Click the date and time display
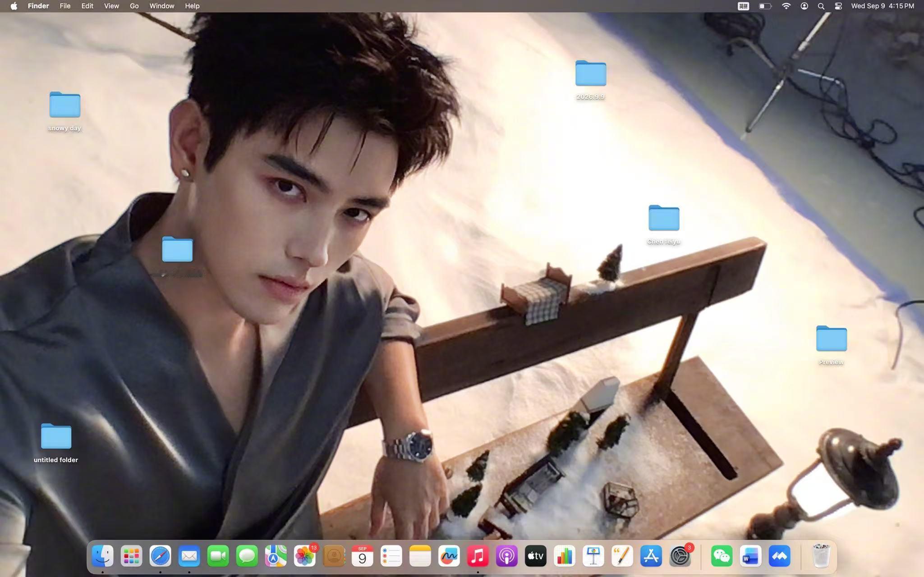 (x=883, y=6)
